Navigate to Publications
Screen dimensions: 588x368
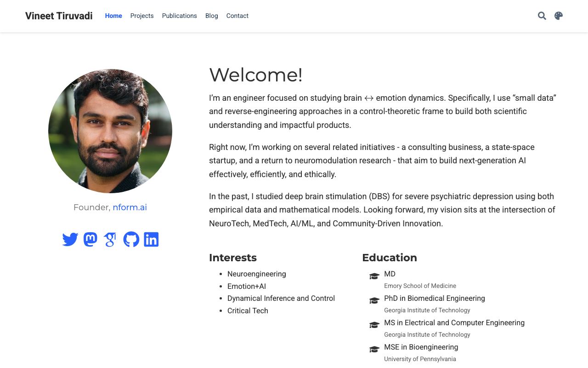point(180,16)
